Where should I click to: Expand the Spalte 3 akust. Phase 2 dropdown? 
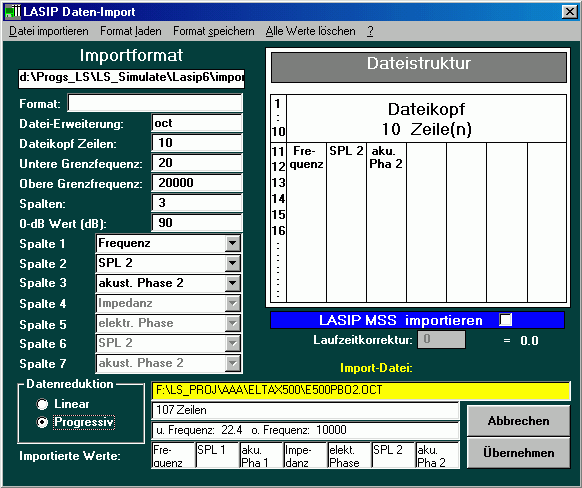pos(233,284)
